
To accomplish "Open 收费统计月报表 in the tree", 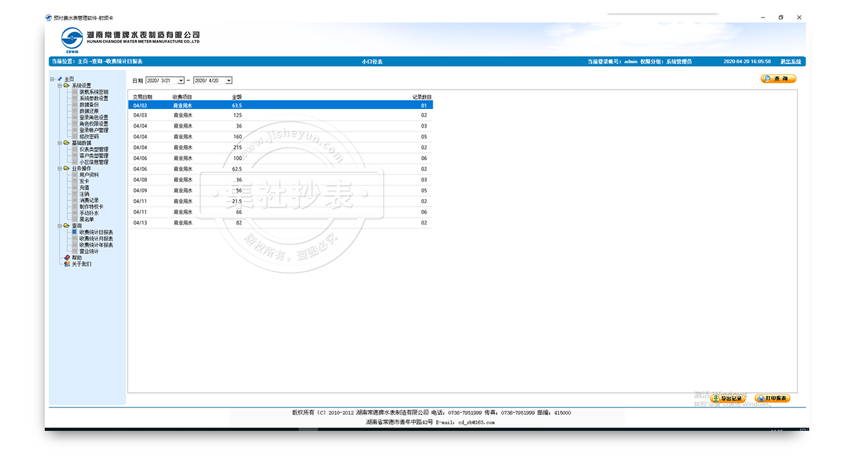I will tap(96, 239).
